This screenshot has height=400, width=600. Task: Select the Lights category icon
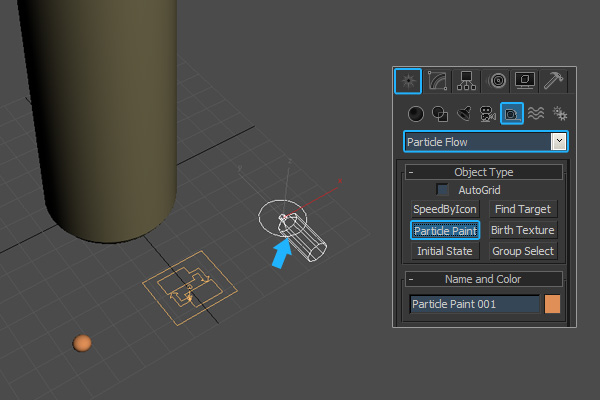point(463,114)
